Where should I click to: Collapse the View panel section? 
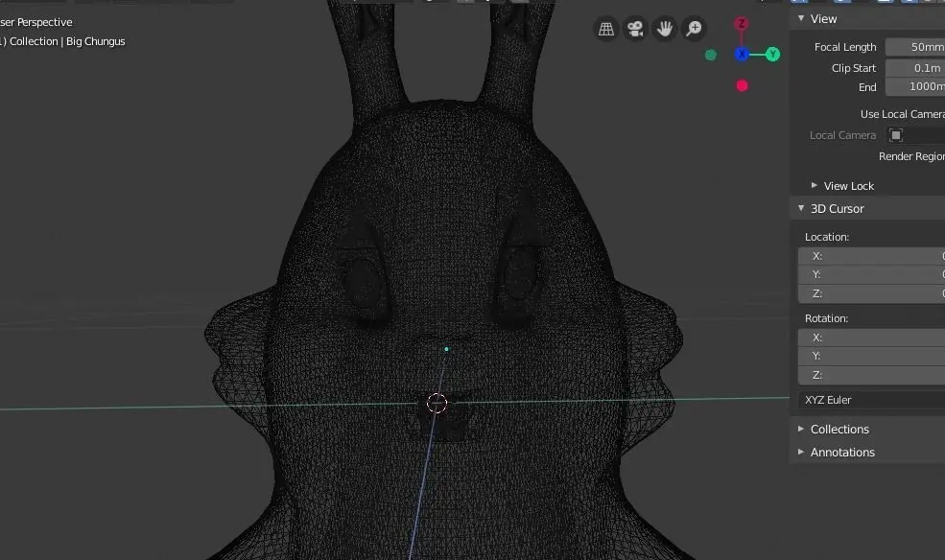point(801,18)
